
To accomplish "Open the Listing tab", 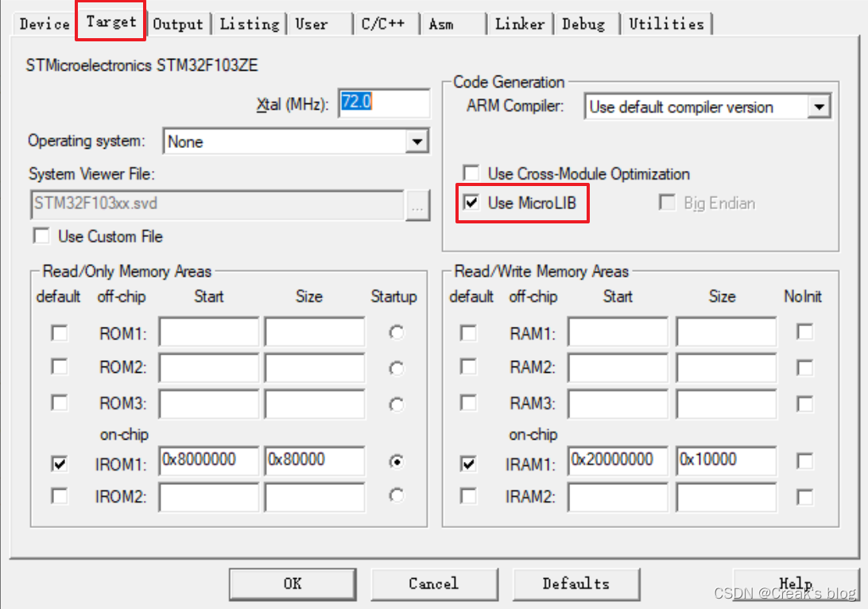I will [x=249, y=24].
